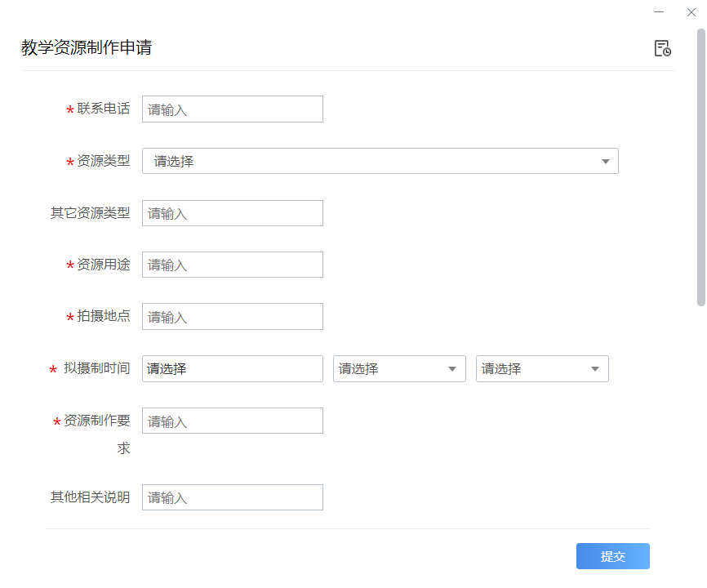Image resolution: width=707 pixels, height=588 pixels.
Task: Expand the 资源类型 dropdown
Action: coord(380,162)
